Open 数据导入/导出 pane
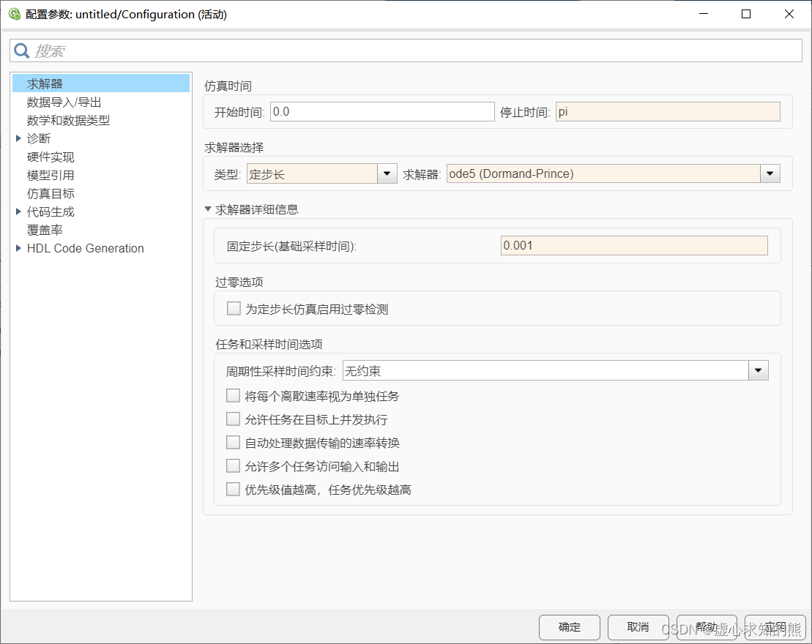The image size is (812, 644). (64, 102)
